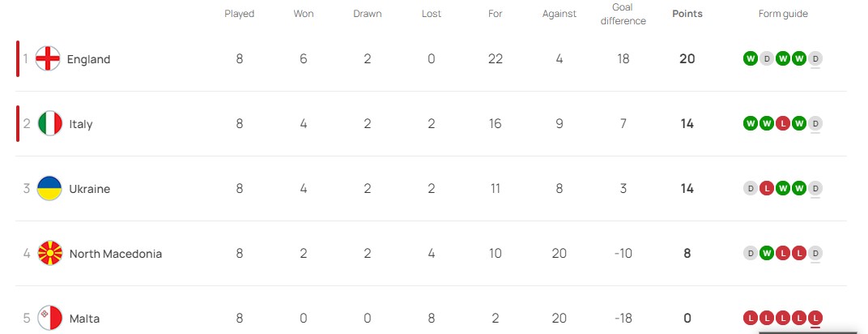Viewport: 868px width, 334px height.
Task: Click the Form guide column header
Action: pos(783,14)
